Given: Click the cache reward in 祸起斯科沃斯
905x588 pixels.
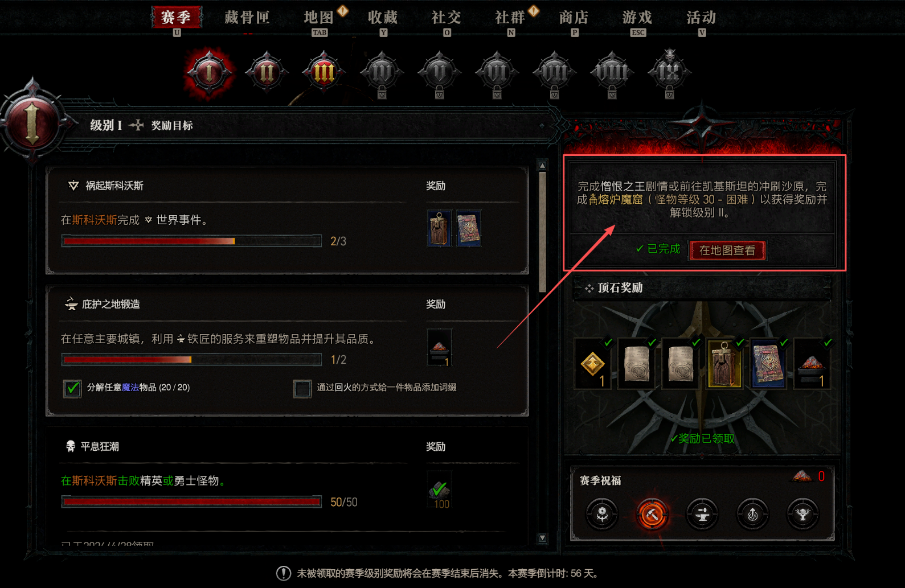Looking at the screenshot, I should pos(439,228).
